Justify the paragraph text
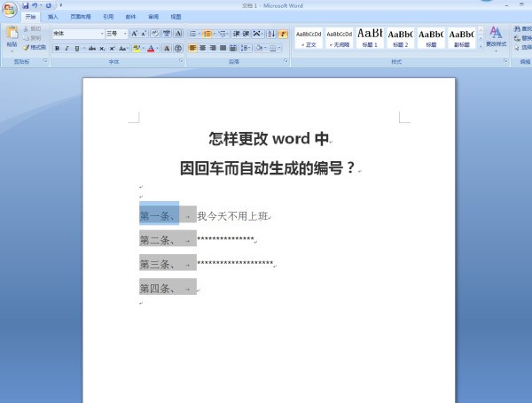Screen dimensions: 532x403 223,48
